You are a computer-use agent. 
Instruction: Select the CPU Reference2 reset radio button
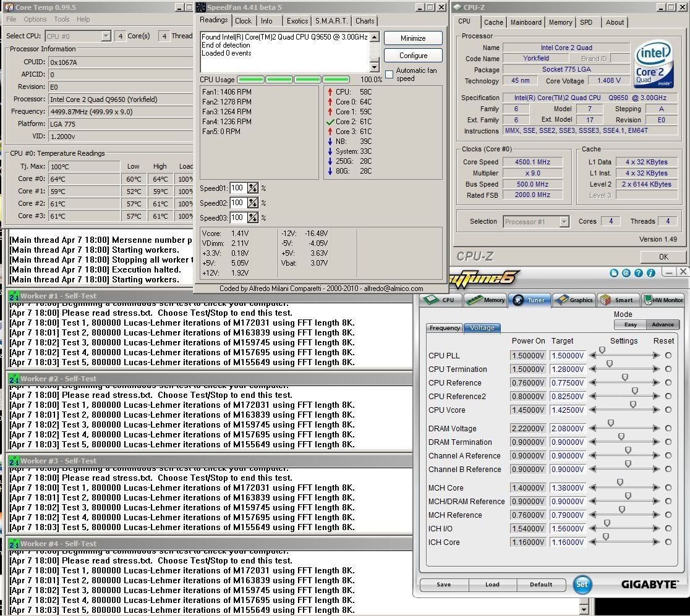(x=668, y=396)
